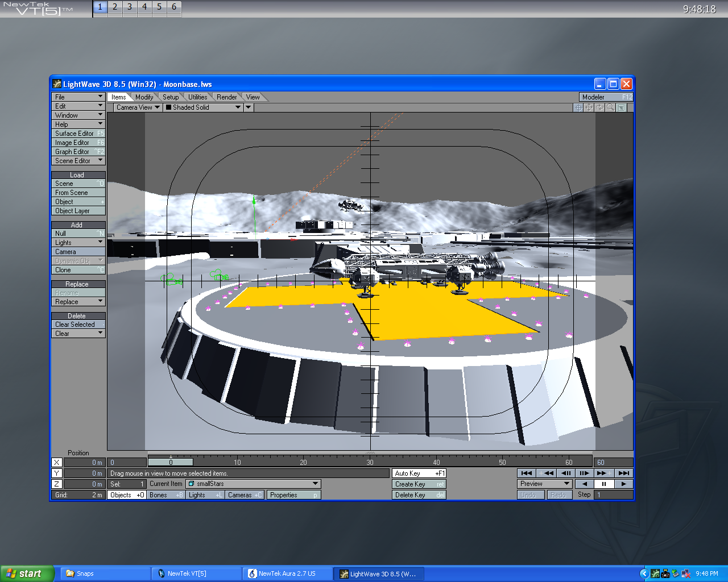This screenshot has width=728, height=582.
Task: Click the Safely Remove Hardware tray icon
Action: click(x=676, y=573)
